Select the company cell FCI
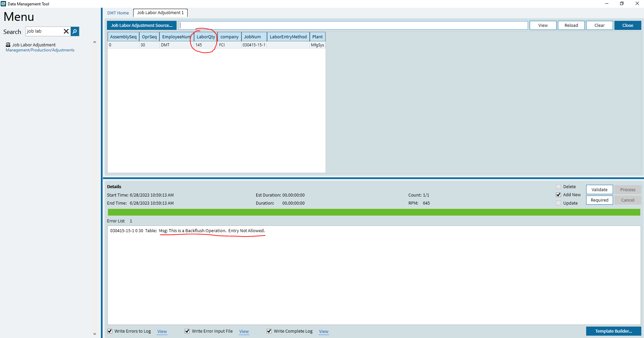644x338 pixels. pos(229,45)
